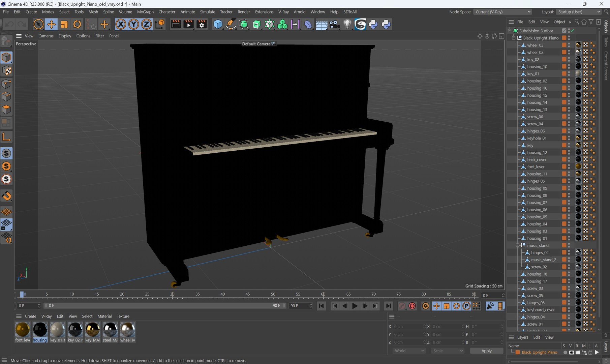Screen dimensions: 610x364
Task: Open the MoGraph menu
Action: click(x=145, y=12)
